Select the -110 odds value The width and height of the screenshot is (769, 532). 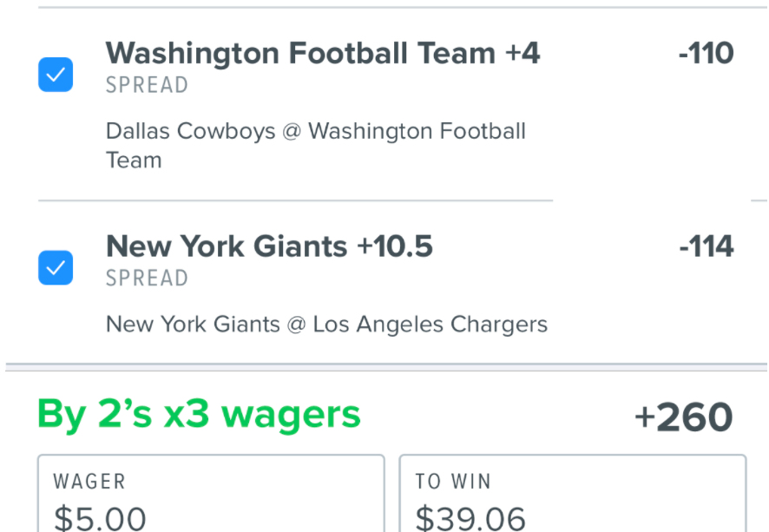click(707, 53)
